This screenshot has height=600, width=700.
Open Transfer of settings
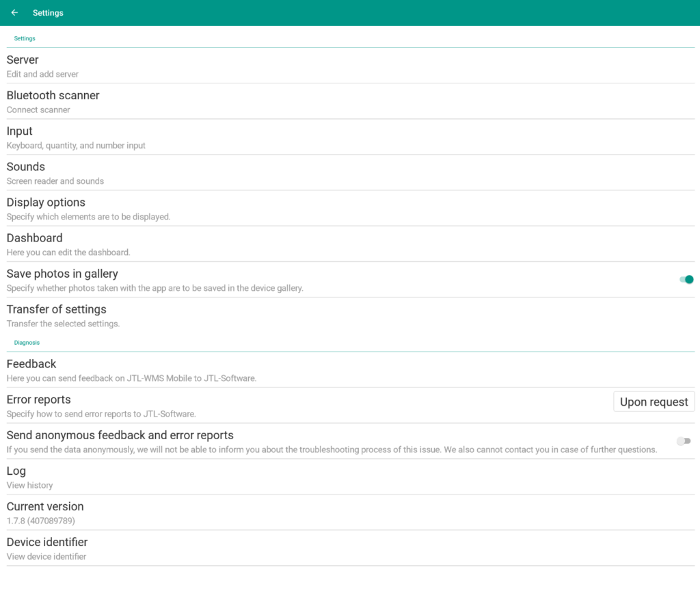pyautogui.click(x=56, y=309)
